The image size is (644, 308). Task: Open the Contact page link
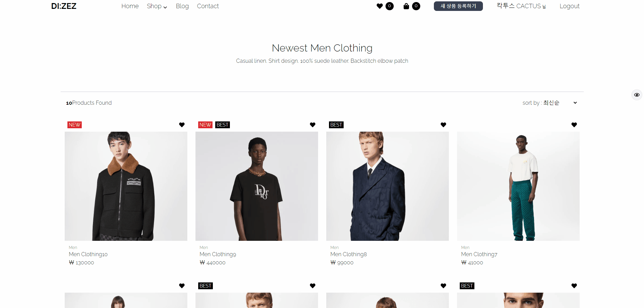point(208,6)
